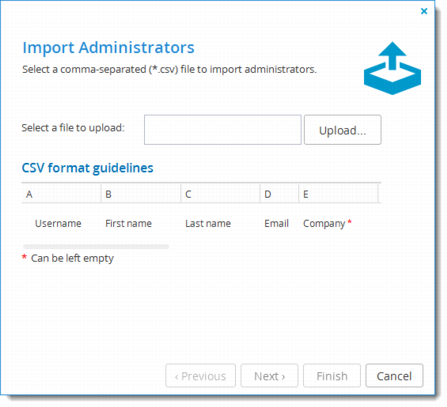The height and width of the screenshot is (407, 447).
Task: Click the First name column cell
Action: [x=128, y=223]
